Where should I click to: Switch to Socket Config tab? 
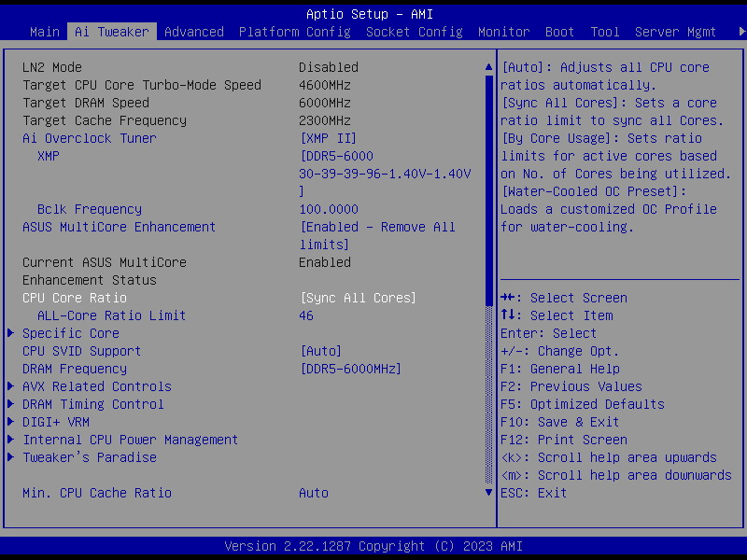tap(415, 32)
